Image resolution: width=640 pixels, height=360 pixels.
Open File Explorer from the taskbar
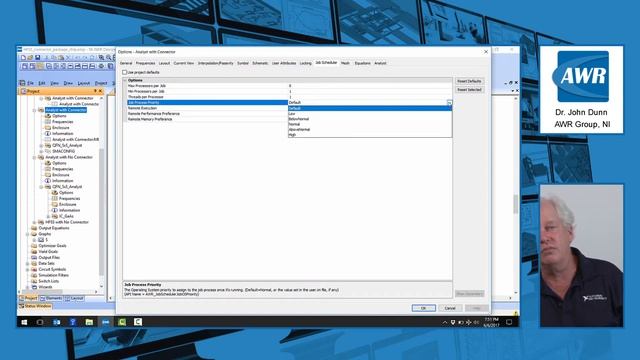coord(89,322)
